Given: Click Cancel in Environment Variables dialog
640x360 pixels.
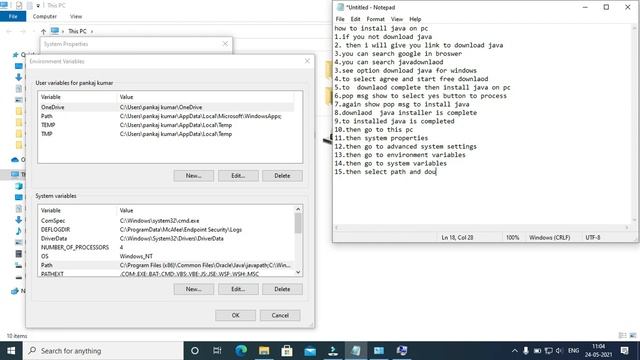Looking at the screenshot, I should click(280, 315).
